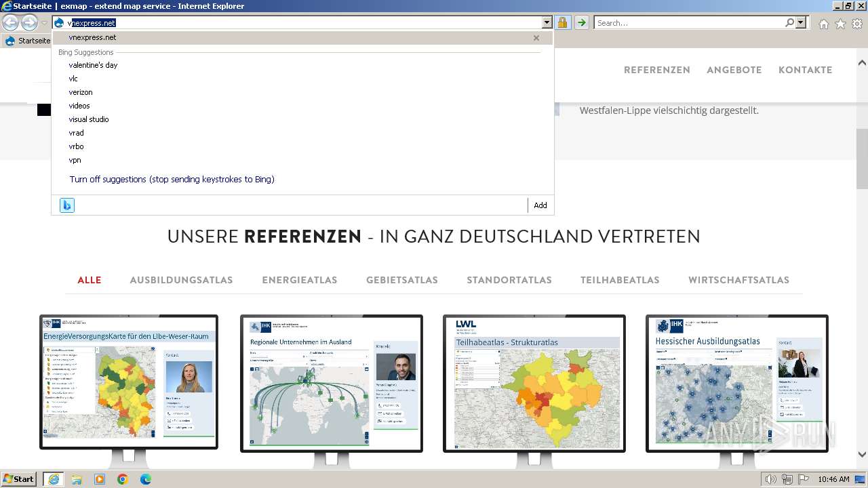Open Regionale Unternehmen im Ausland thumbnail
Screen dimensions: 868x488
coord(332,383)
